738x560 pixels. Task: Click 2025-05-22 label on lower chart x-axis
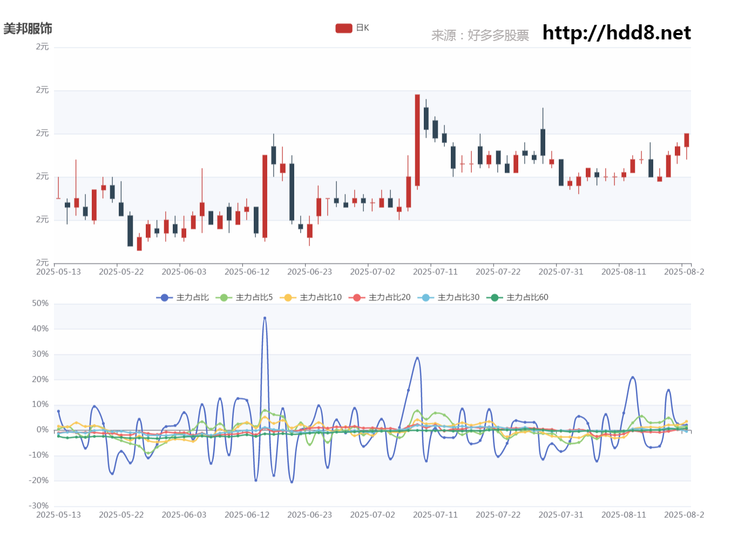(x=121, y=515)
